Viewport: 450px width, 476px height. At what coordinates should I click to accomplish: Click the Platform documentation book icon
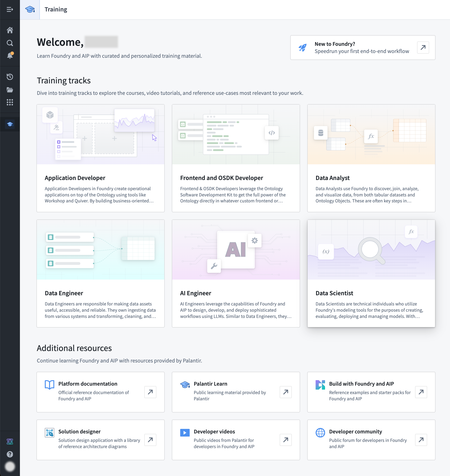tap(50, 385)
